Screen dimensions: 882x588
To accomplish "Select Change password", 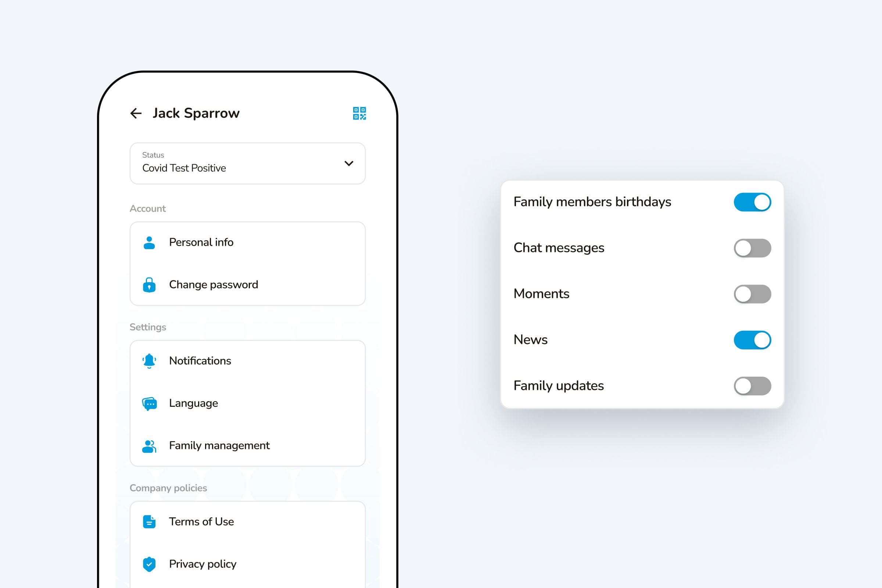I will click(247, 284).
